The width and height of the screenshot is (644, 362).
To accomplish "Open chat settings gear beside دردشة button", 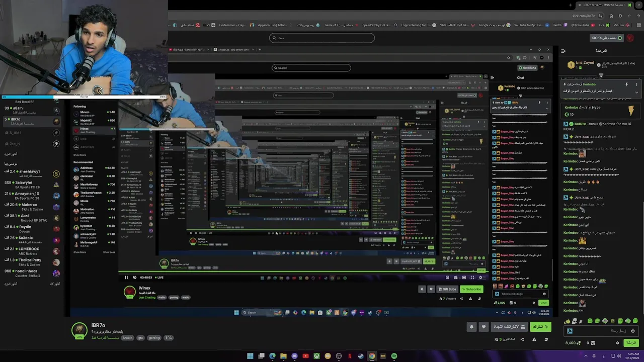I will pos(617,343).
